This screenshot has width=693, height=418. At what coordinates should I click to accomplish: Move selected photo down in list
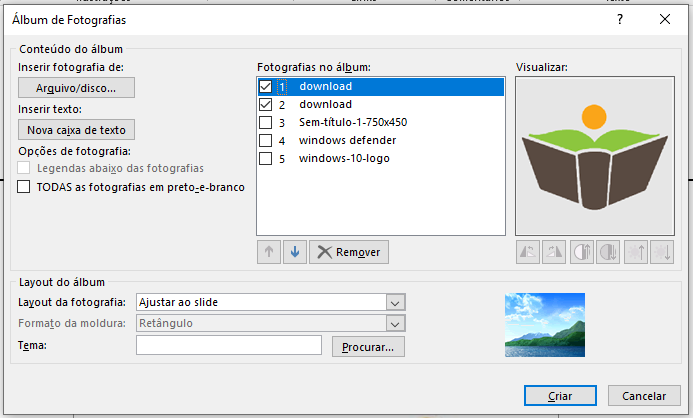[294, 252]
